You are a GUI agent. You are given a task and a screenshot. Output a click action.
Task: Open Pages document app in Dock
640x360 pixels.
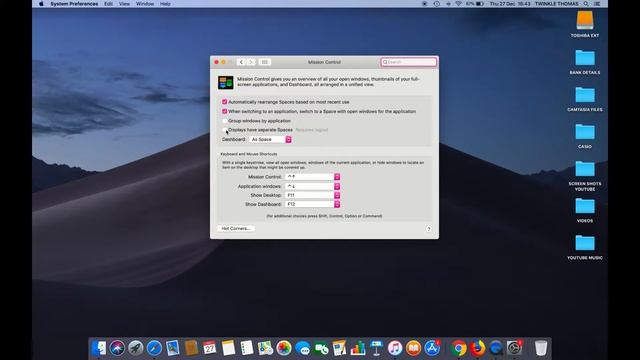coord(339,348)
